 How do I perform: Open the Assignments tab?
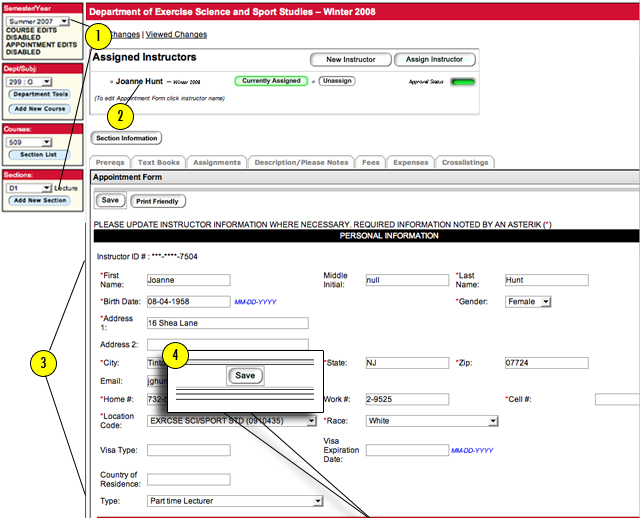pos(217,162)
